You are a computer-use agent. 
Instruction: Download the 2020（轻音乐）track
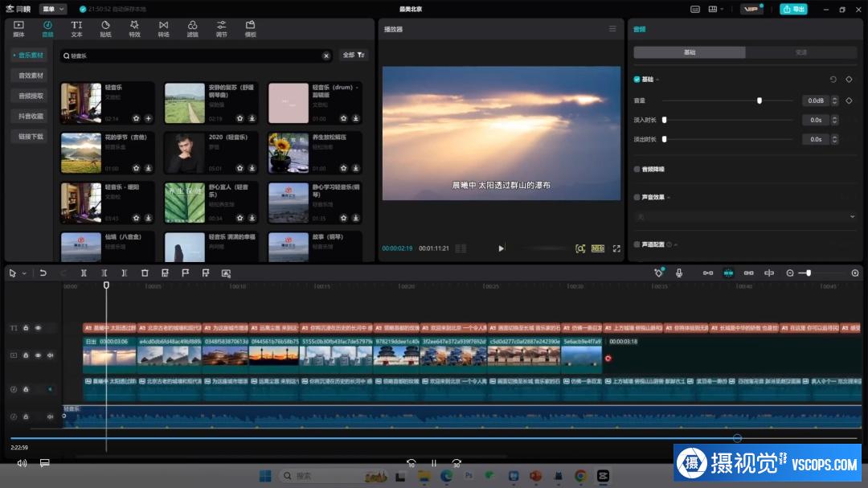(x=252, y=168)
